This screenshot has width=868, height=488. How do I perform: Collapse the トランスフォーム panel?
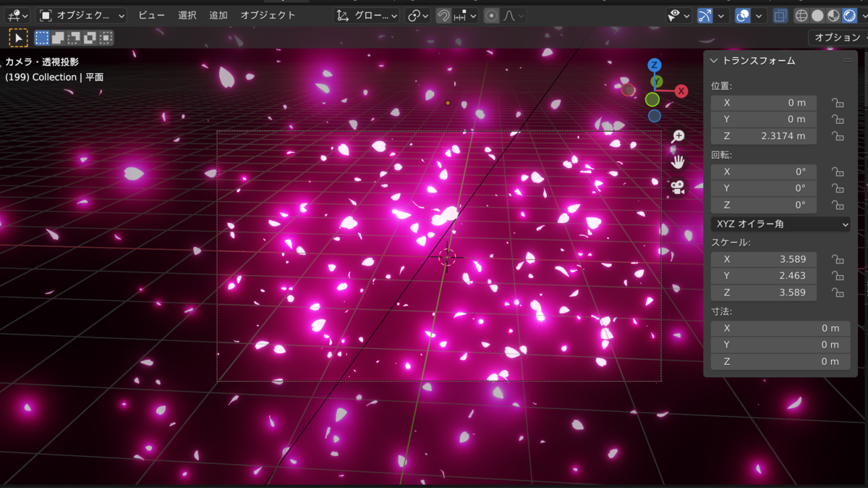tap(714, 61)
